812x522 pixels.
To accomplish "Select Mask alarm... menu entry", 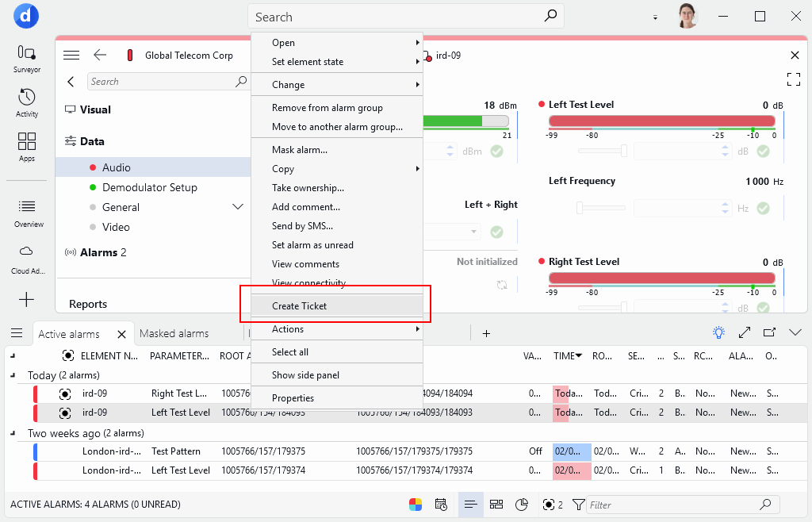I will click(x=337, y=150).
